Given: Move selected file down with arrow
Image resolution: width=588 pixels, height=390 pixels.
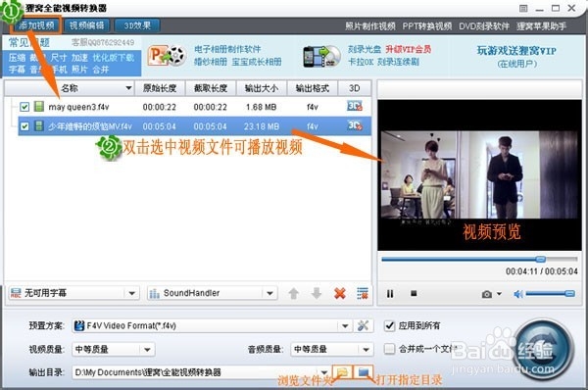Looking at the screenshot, I should pyautogui.click(x=317, y=293).
